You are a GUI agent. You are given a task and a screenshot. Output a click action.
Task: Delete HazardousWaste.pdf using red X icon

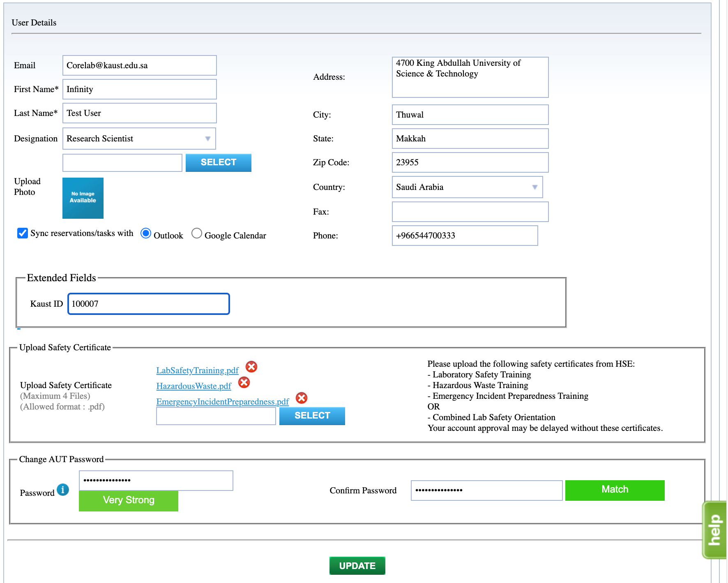point(244,382)
